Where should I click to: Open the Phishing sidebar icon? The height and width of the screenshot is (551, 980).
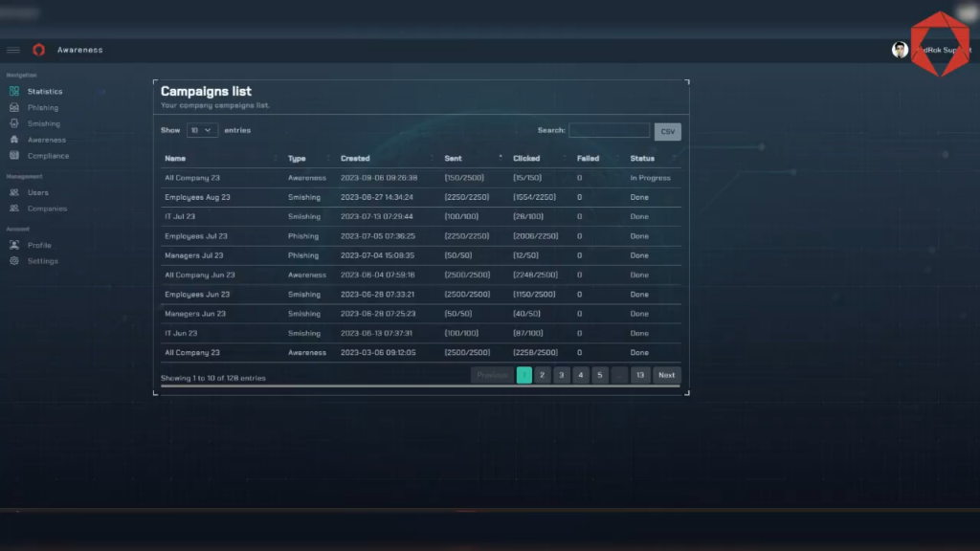coord(14,107)
